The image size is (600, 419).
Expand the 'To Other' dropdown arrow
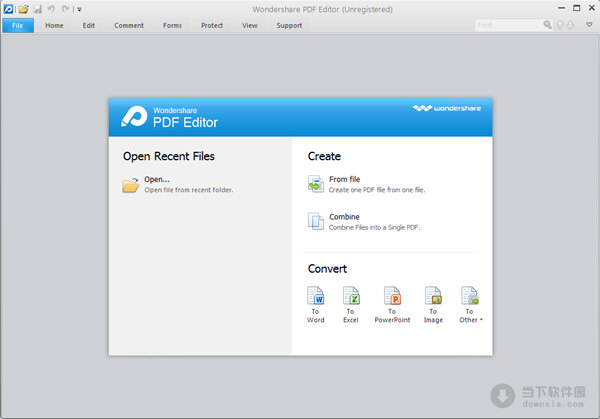[481, 320]
